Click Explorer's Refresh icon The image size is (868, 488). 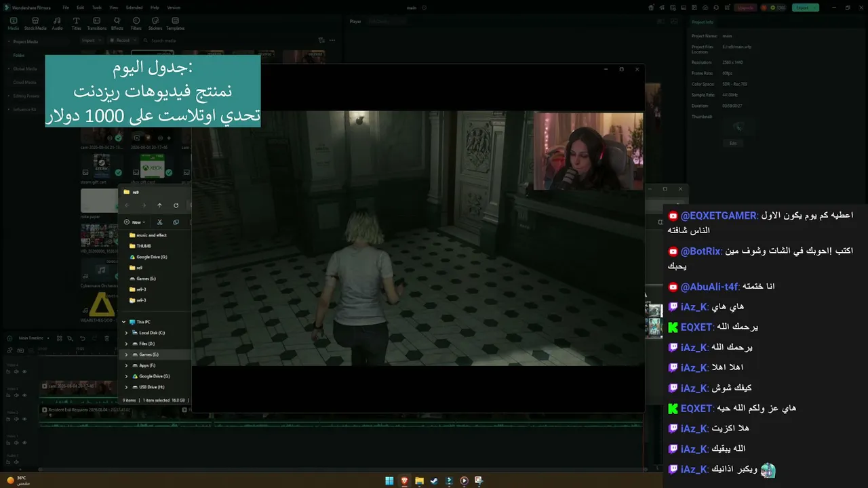point(176,205)
